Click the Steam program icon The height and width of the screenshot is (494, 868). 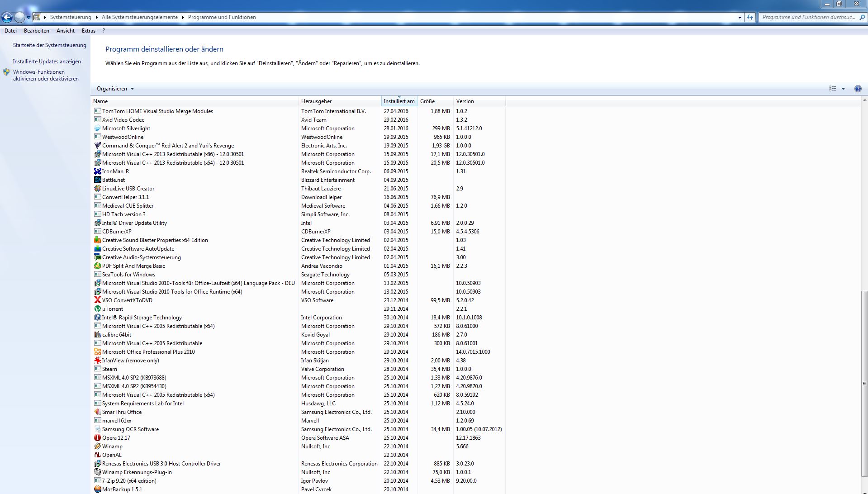97,369
